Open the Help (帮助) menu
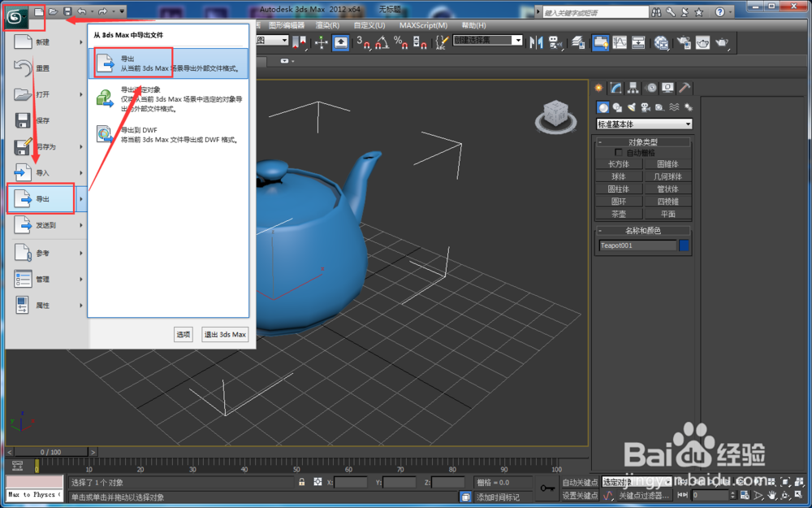The height and width of the screenshot is (508, 812). click(x=473, y=25)
